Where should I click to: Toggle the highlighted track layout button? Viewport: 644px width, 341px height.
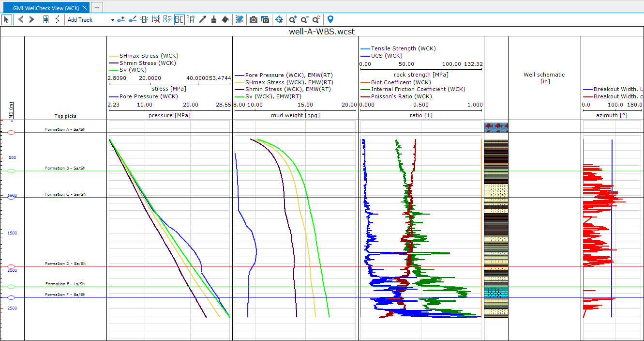[179, 20]
